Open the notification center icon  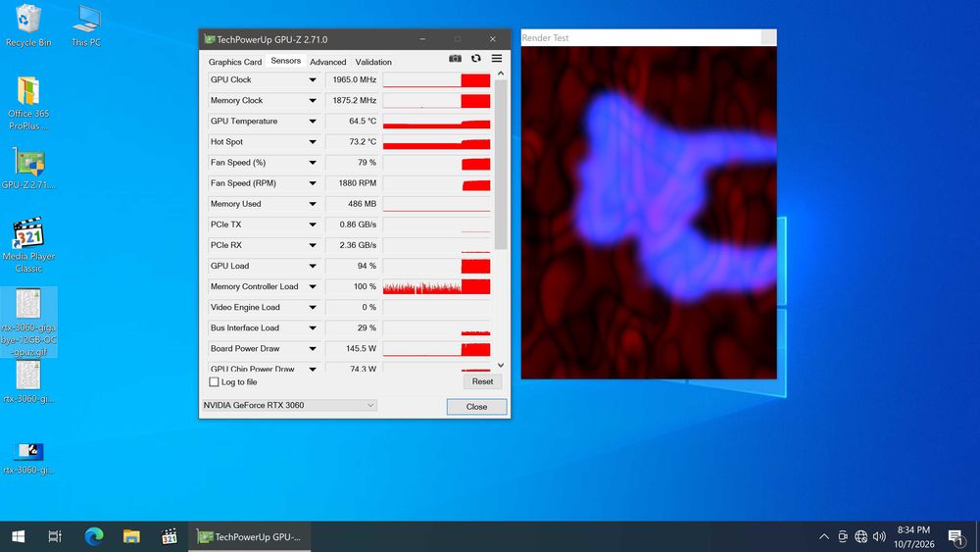(956, 536)
